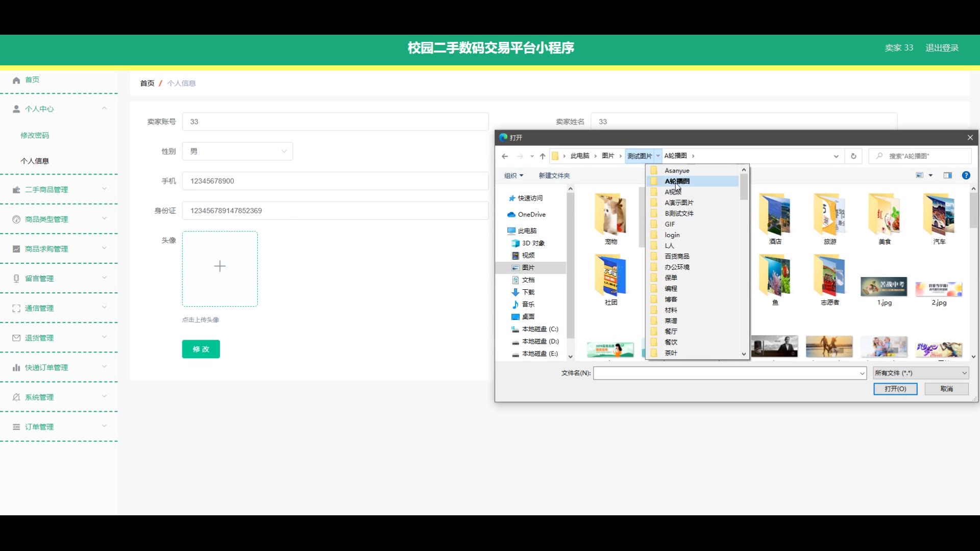Click the 退货管理 envelope icon

click(x=16, y=338)
